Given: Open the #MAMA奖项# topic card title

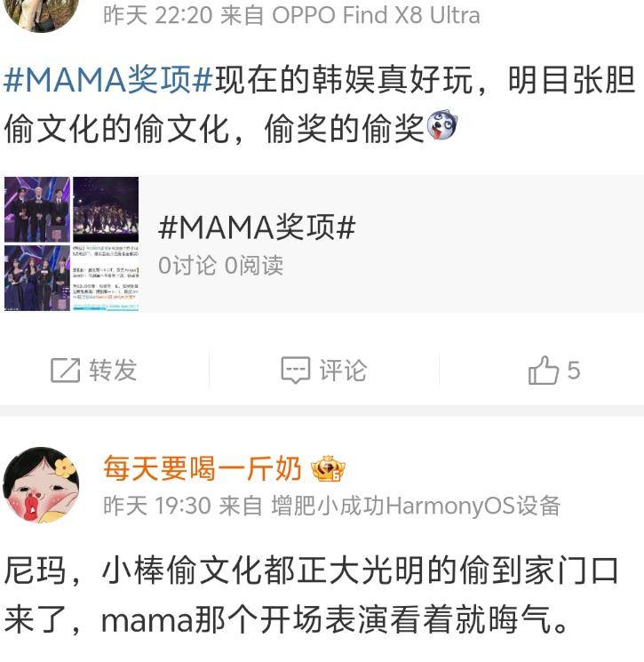Looking at the screenshot, I should [257, 227].
